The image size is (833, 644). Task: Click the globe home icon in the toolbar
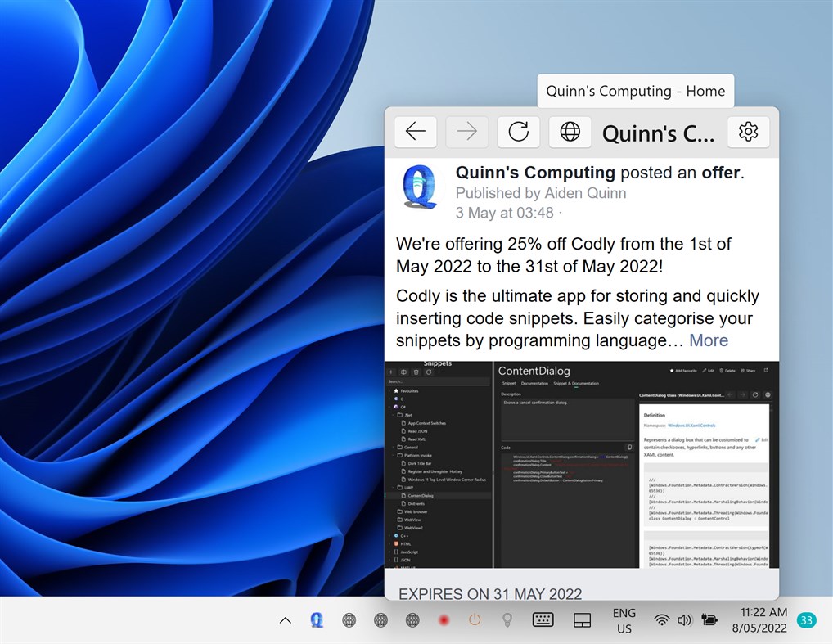pos(569,132)
